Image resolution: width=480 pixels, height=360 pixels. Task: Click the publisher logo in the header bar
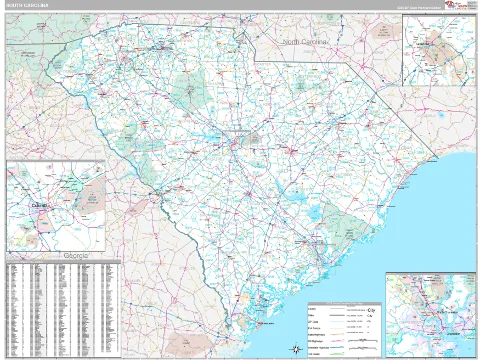(461, 5)
